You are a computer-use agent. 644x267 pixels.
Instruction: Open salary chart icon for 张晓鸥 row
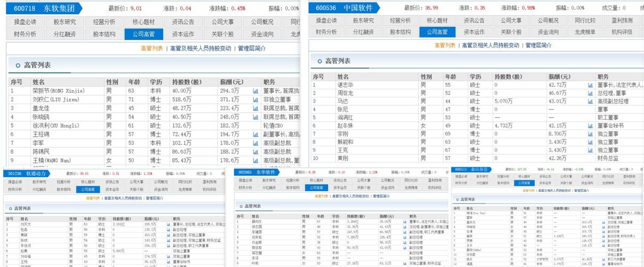coord(256,116)
